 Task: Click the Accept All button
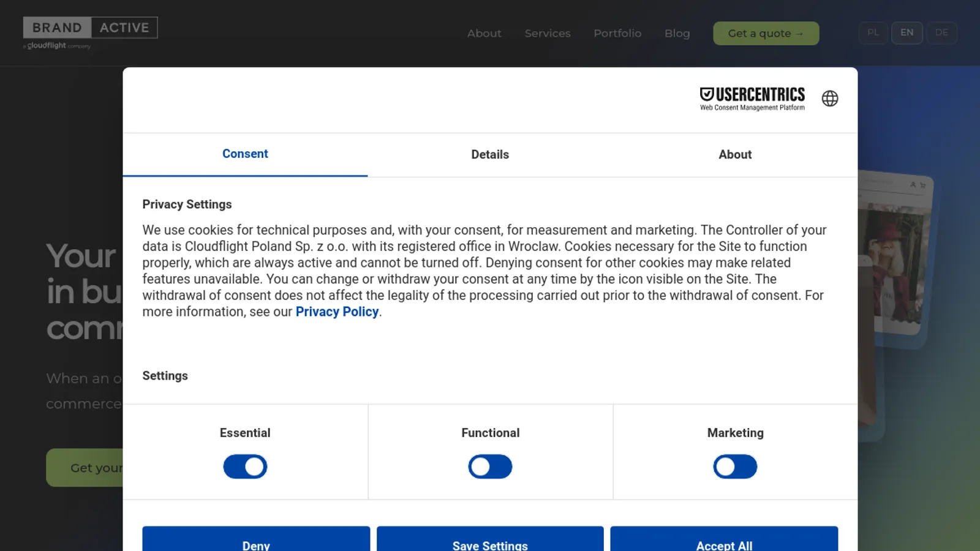[x=724, y=539]
